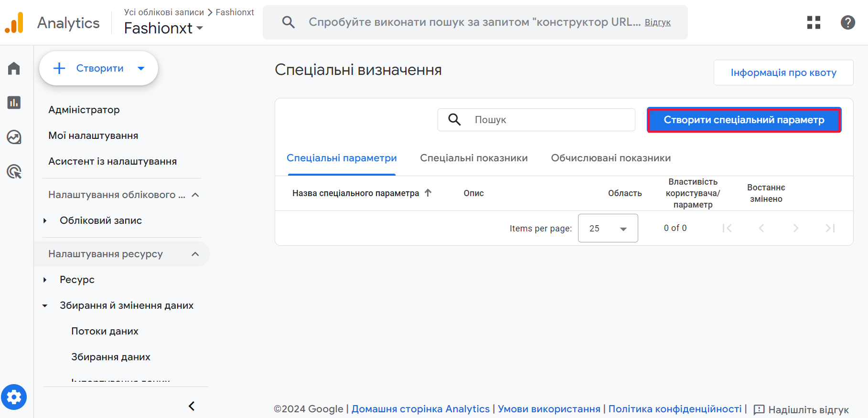This screenshot has height=418, width=868.
Task: Open the Advertising icon in sidebar
Action: click(x=14, y=171)
